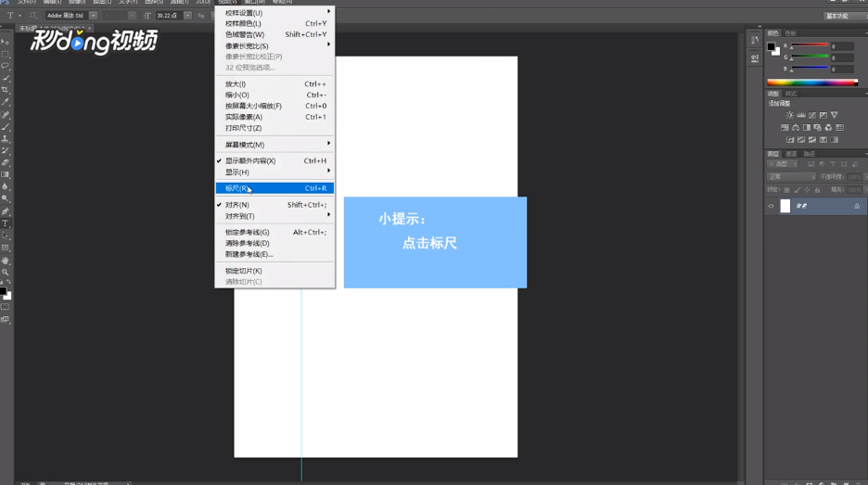This screenshot has width=868, height=485.
Task: Toggle type layer filter in Layers panel
Action: point(833,164)
